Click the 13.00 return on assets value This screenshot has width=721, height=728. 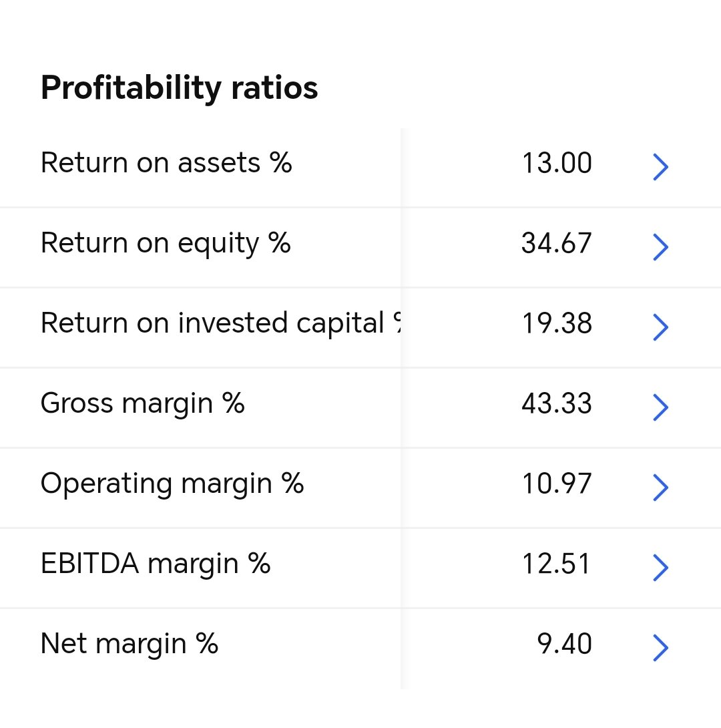pyautogui.click(x=557, y=164)
